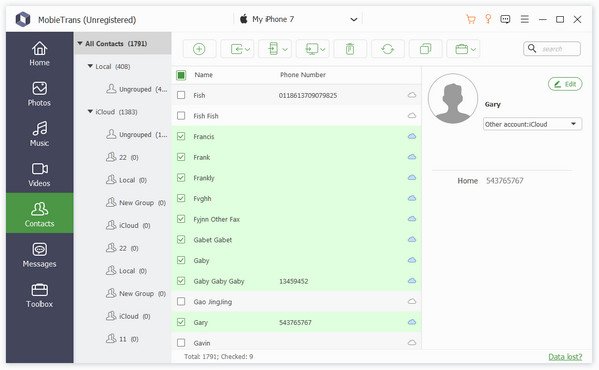This screenshot has height=370, width=599.
Task: Check the Gavin contact checkbox
Action: click(181, 343)
